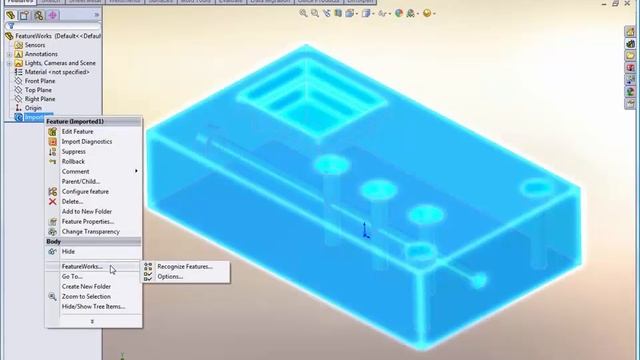Click the Zoom to Selection magnifier icon
The width and height of the screenshot is (640, 360).
[52, 297]
